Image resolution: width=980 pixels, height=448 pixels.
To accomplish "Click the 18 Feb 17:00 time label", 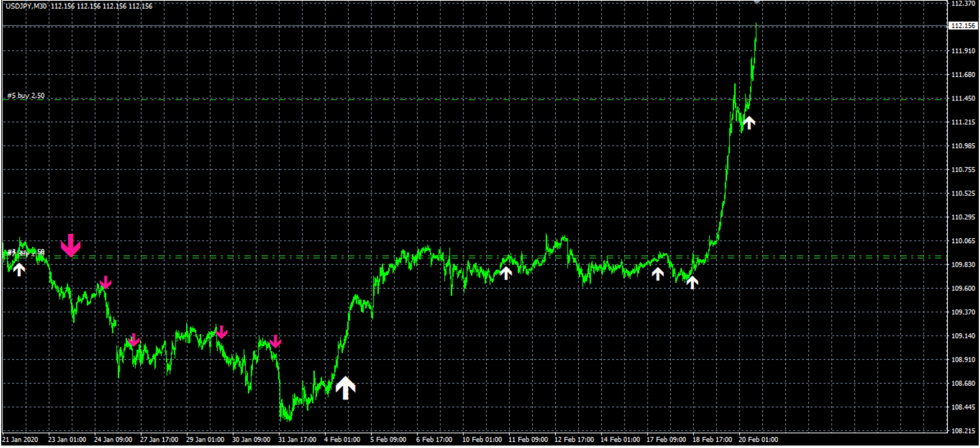I will (x=712, y=439).
